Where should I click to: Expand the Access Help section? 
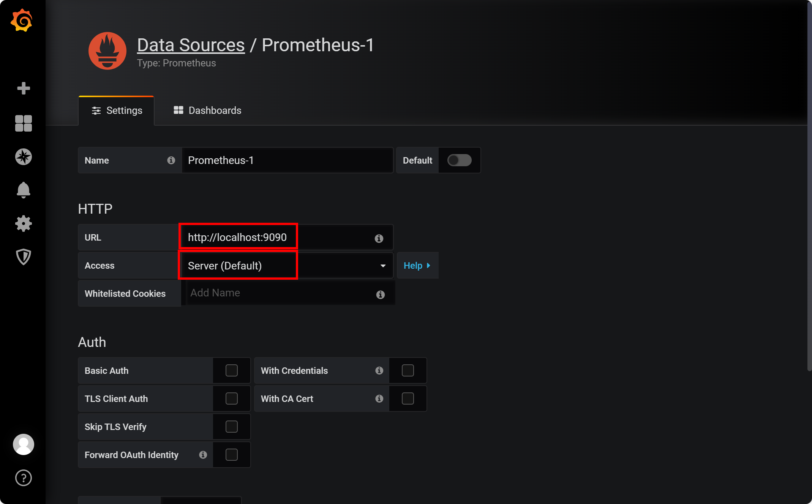pos(417,266)
